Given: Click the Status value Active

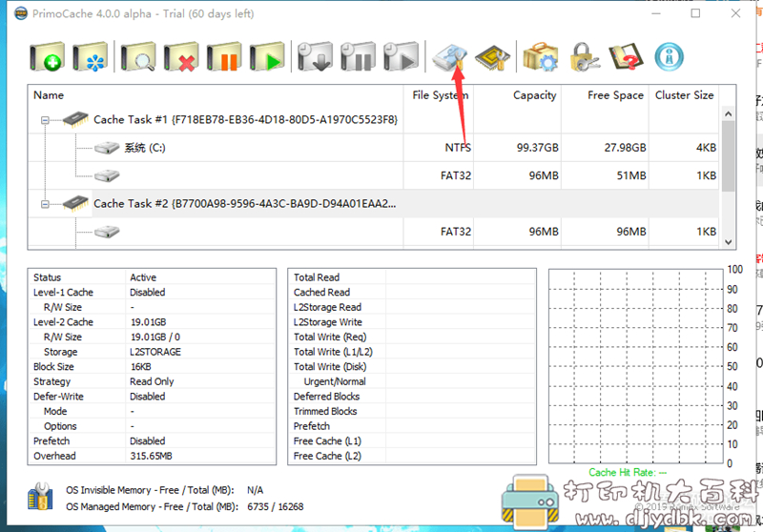Looking at the screenshot, I should tap(143, 277).
